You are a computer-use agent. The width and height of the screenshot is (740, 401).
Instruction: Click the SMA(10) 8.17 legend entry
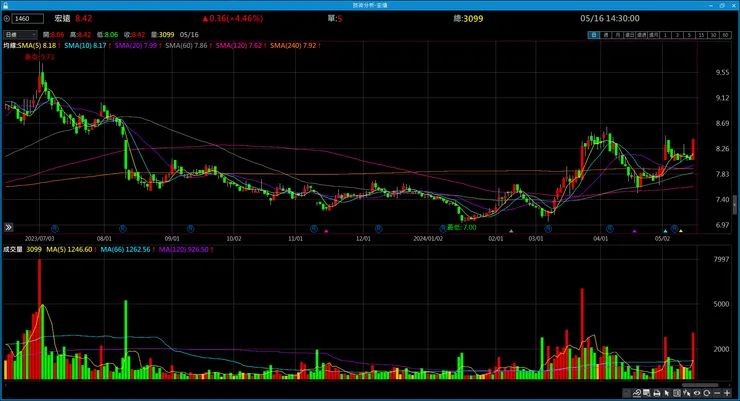pos(87,45)
